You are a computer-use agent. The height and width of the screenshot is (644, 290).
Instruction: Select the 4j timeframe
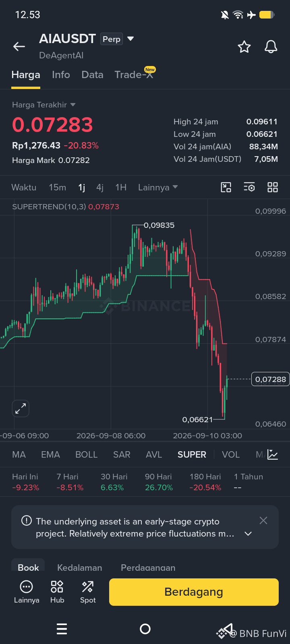coord(100,187)
